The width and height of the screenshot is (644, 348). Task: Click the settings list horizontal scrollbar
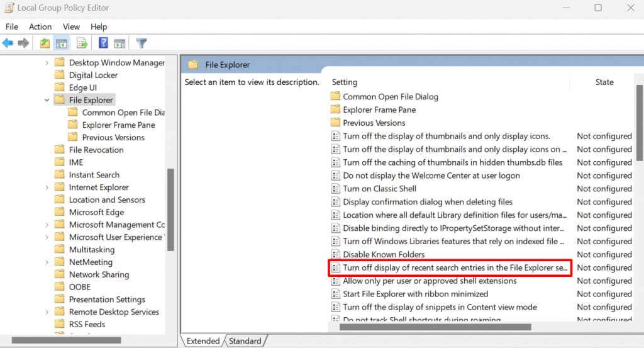pyautogui.click(x=435, y=327)
